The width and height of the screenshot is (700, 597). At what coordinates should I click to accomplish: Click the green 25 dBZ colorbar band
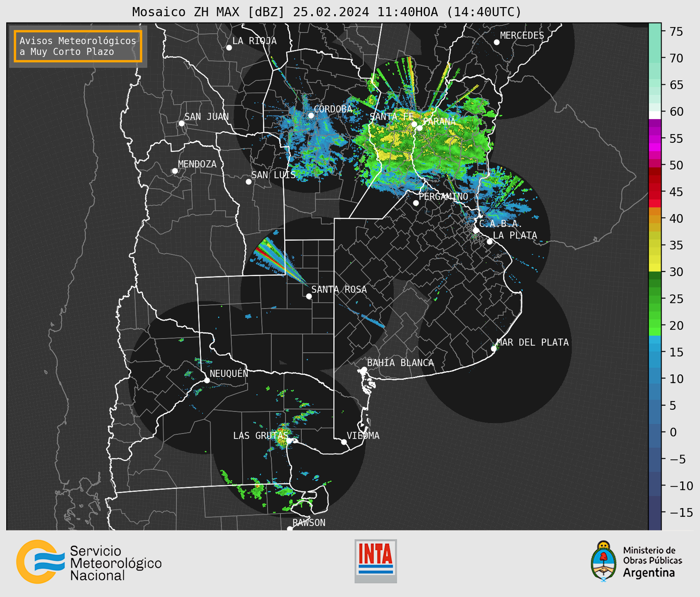(655, 299)
